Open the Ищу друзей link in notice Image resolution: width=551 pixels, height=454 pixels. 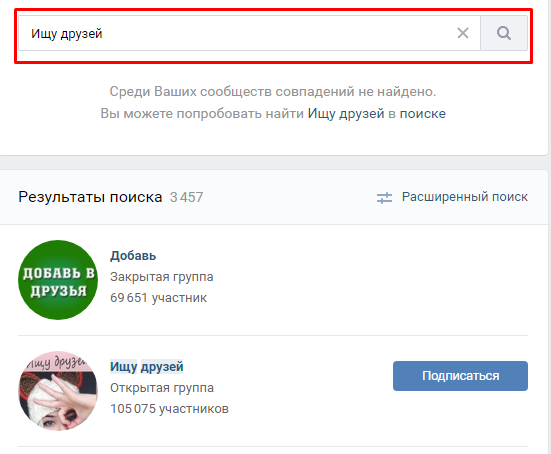(346, 114)
